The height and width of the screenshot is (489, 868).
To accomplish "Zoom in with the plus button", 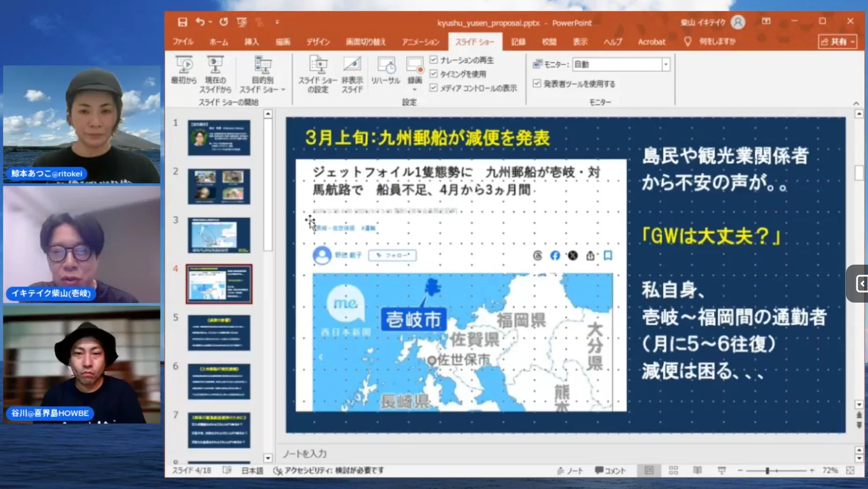I will click(812, 470).
